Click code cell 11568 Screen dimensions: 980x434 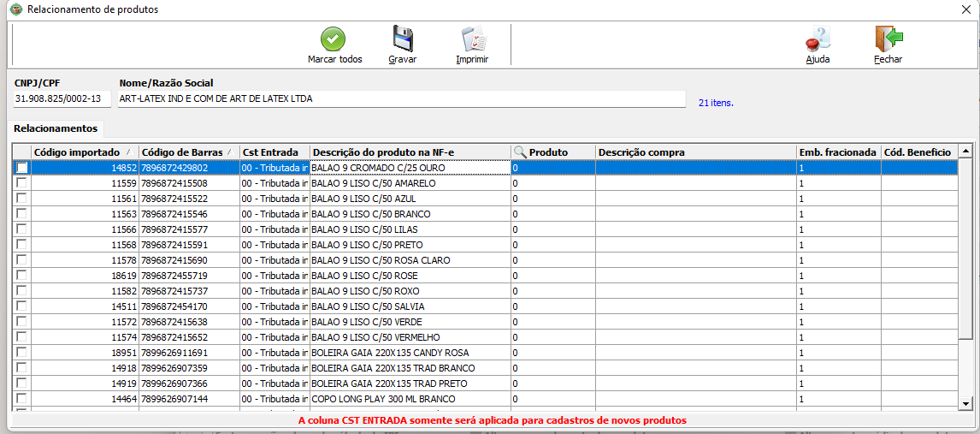click(x=85, y=245)
